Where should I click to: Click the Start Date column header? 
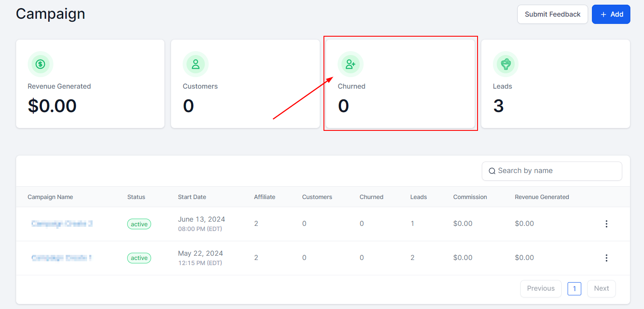click(x=192, y=197)
